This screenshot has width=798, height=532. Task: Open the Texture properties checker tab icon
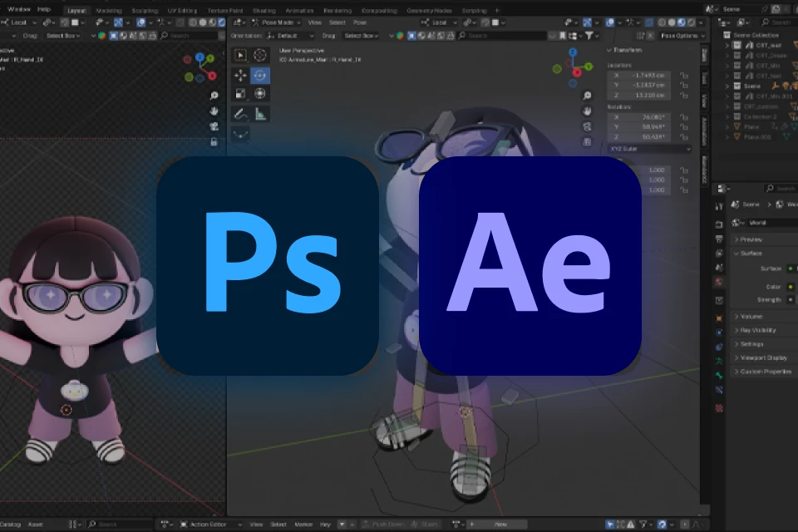[x=719, y=408]
